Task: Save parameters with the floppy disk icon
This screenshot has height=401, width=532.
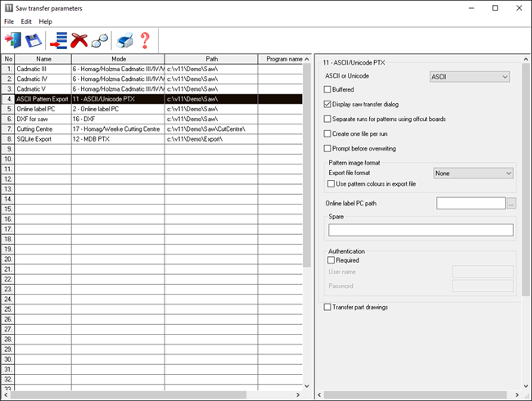Action: (x=34, y=39)
